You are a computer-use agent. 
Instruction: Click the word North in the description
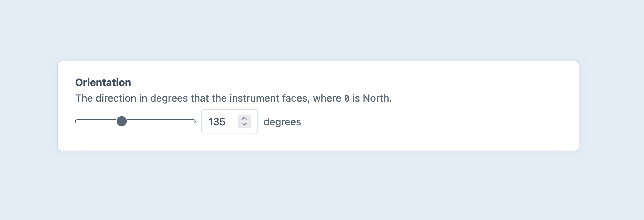coord(376,98)
